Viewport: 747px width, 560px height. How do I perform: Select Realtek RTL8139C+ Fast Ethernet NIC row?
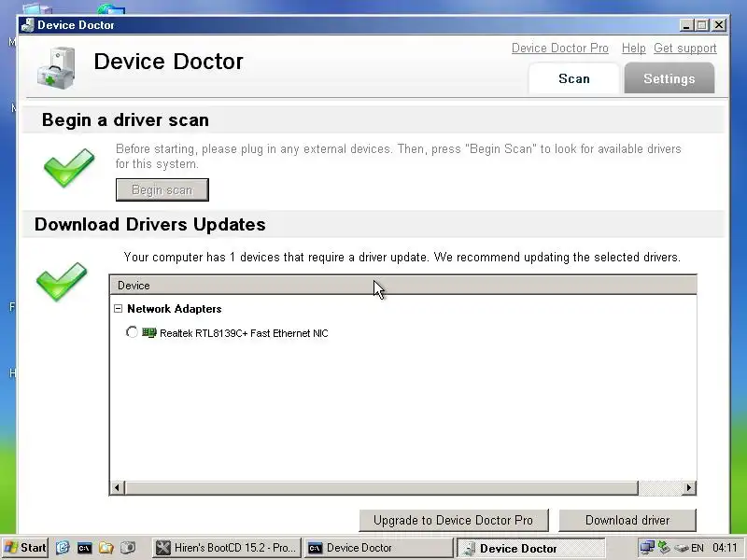tap(244, 333)
